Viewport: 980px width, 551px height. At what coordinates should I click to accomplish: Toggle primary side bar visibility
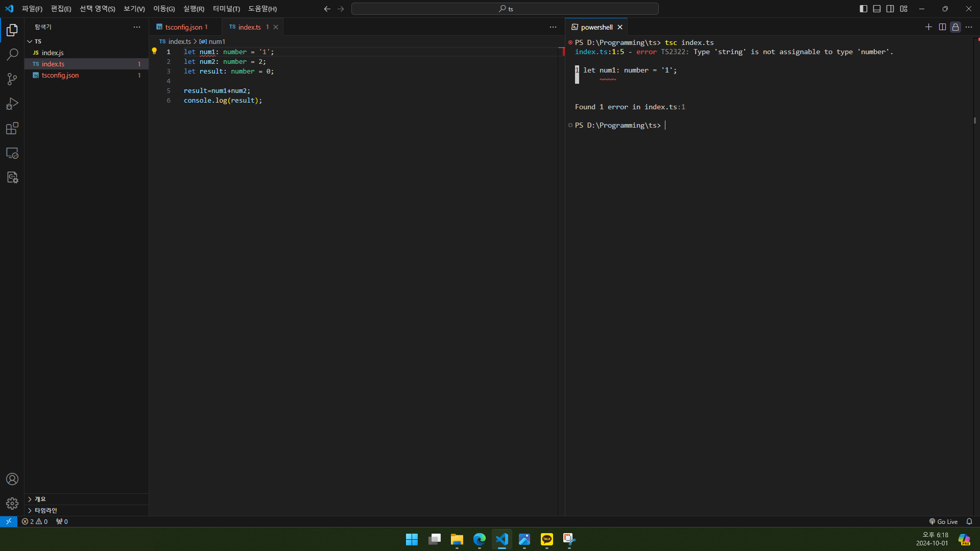click(864, 9)
